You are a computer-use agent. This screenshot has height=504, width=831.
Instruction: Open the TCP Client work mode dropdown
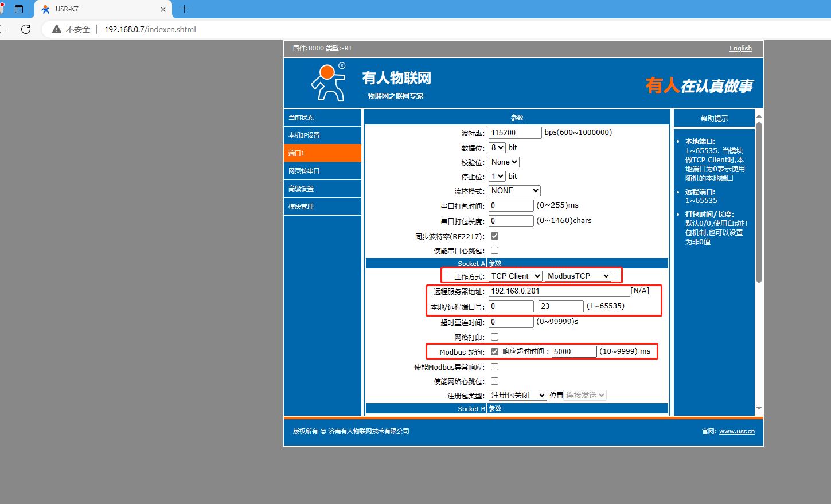tap(515, 276)
